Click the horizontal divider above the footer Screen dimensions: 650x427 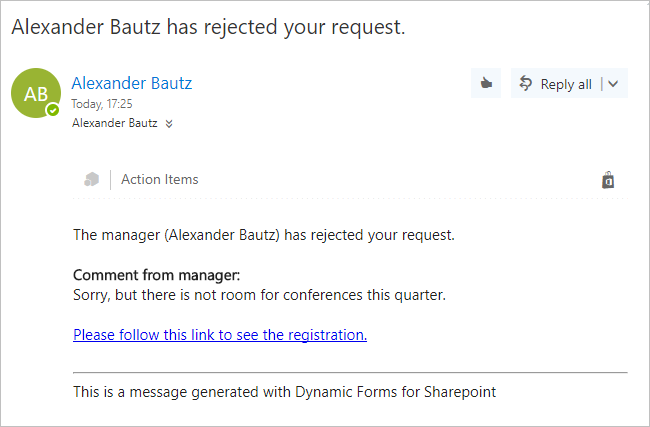(350, 372)
